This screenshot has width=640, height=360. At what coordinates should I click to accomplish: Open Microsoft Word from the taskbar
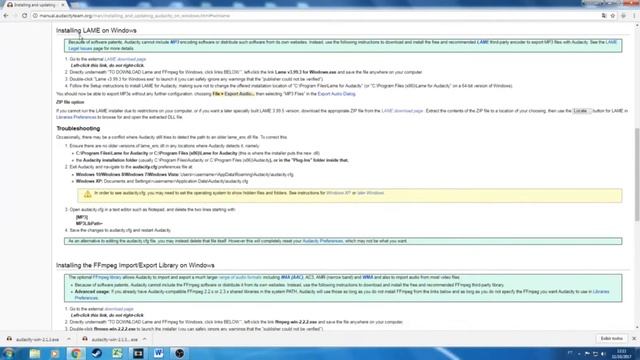[159, 353]
